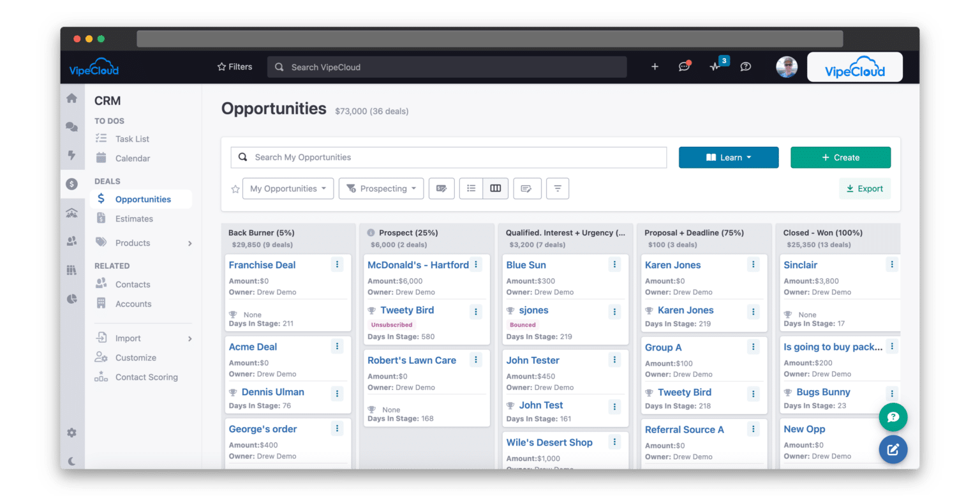Click the plus icon in the top bar
980x496 pixels.
[x=655, y=66]
